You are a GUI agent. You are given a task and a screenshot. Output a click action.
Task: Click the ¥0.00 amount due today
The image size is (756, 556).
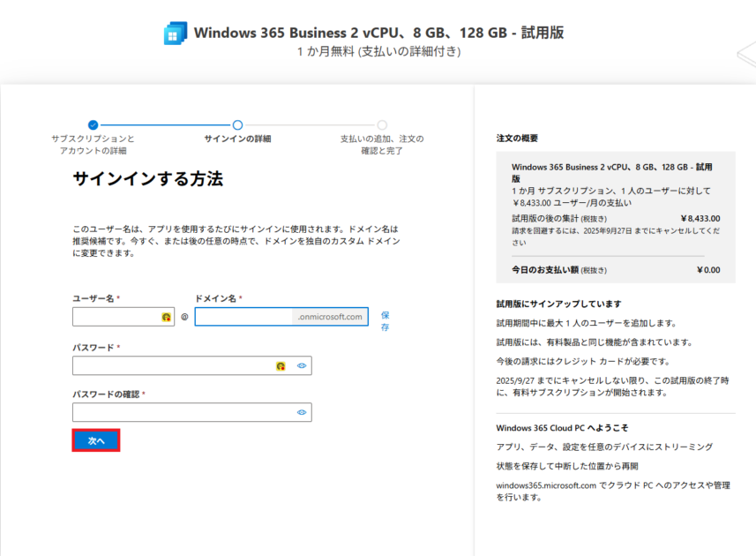[x=708, y=270]
